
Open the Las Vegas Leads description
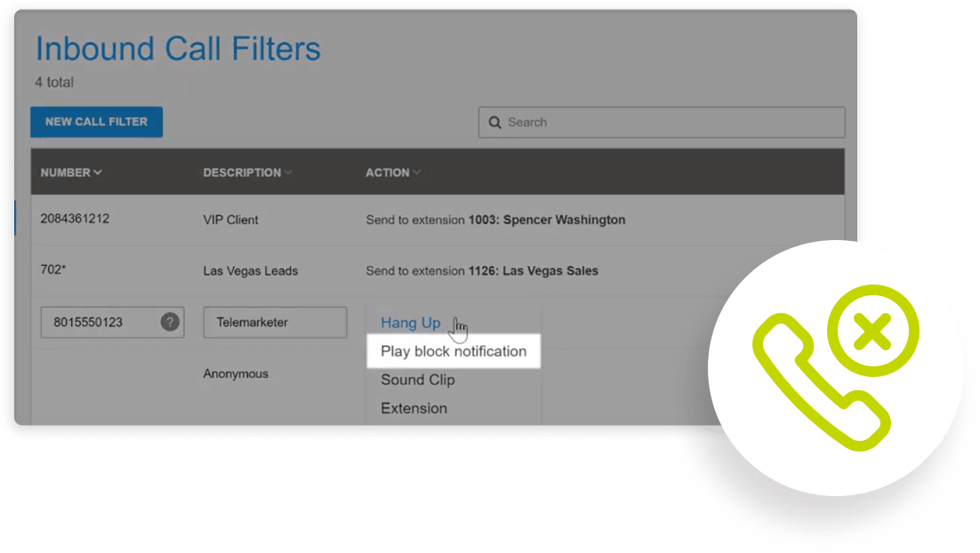point(250,270)
